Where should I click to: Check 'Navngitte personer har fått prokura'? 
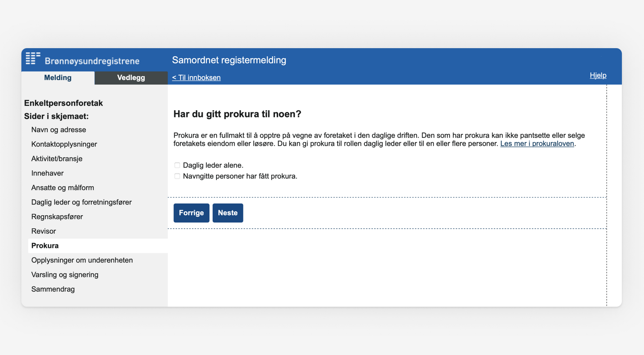pos(177,176)
